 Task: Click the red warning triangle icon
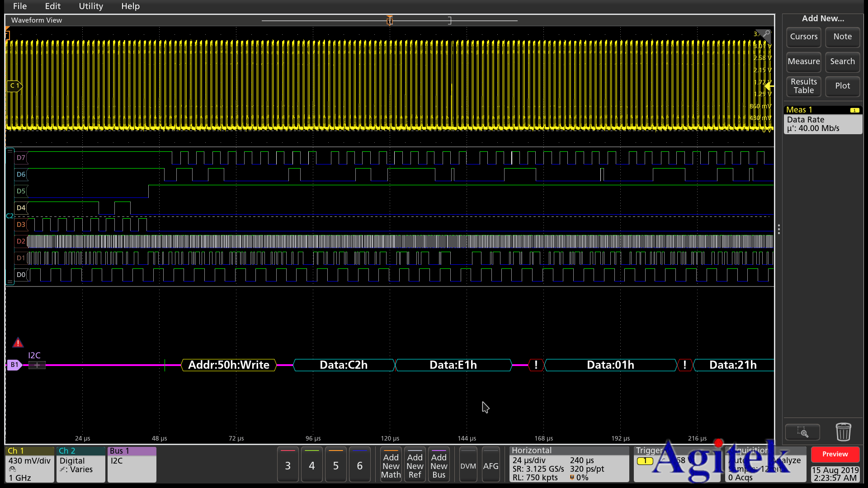tap(18, 343)
